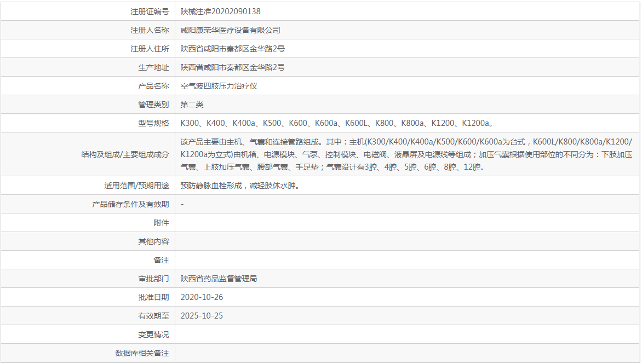
Task: Click the expiry date 2025-10-25
Action: pyautogui.click(x=202, y=316)
